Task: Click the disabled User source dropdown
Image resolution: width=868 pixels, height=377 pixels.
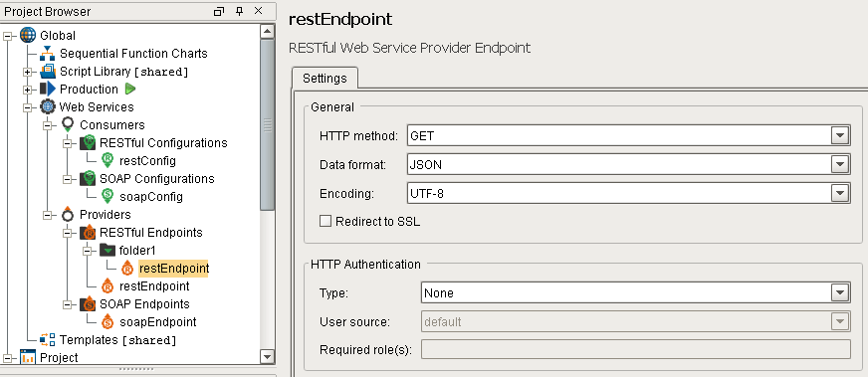Action: (635, 321)
